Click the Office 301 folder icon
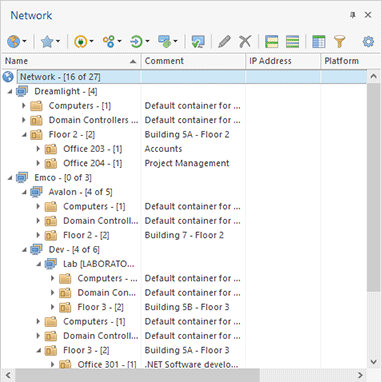 point(65,364)
